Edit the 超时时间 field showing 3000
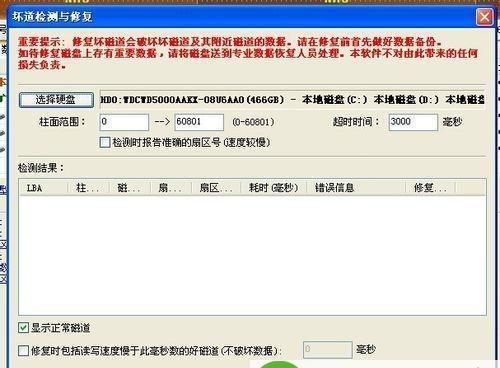The height and width of the screenshot is (368, 500). click(413, 122)
